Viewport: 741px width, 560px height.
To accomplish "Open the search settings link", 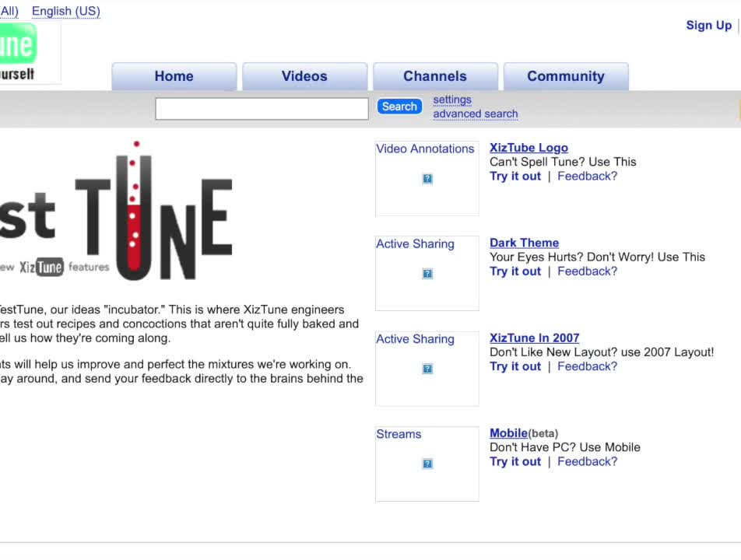I will tap(452, 100).
